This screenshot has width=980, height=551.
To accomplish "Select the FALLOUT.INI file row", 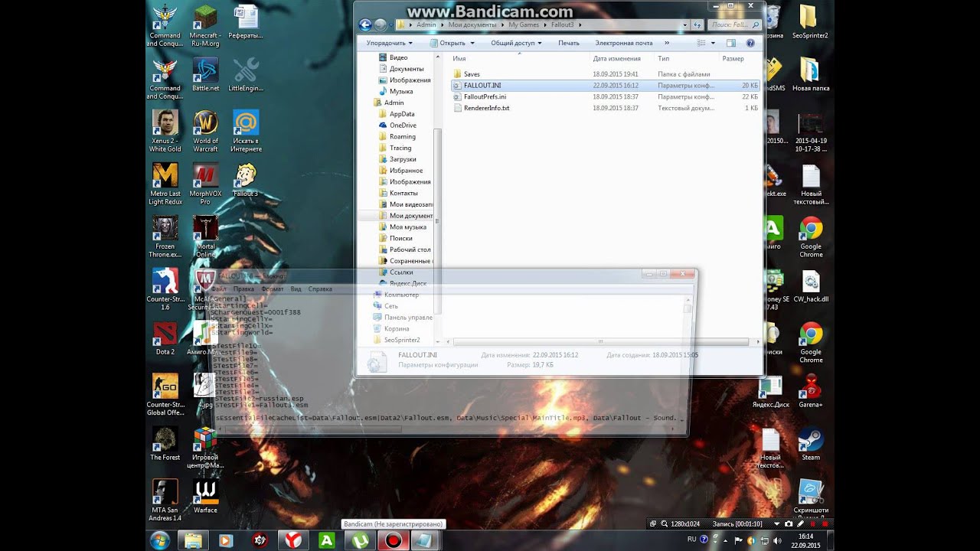I will 606,86.
